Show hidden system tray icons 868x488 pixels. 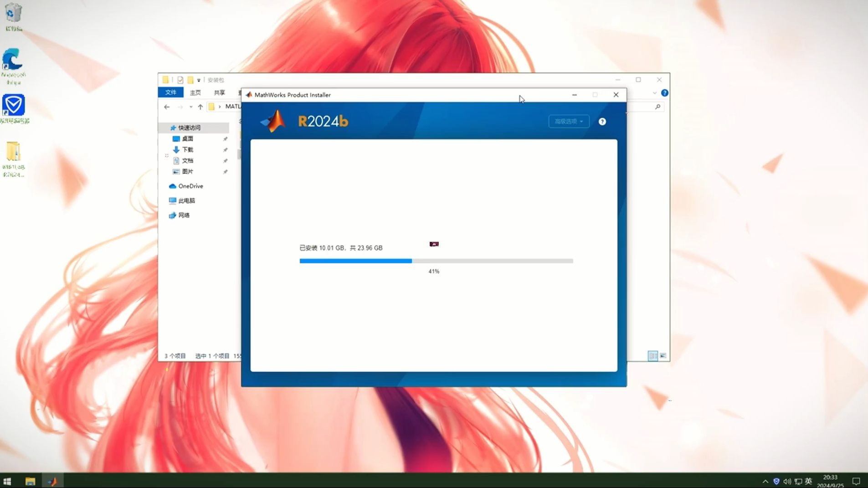tap(765, 481)
